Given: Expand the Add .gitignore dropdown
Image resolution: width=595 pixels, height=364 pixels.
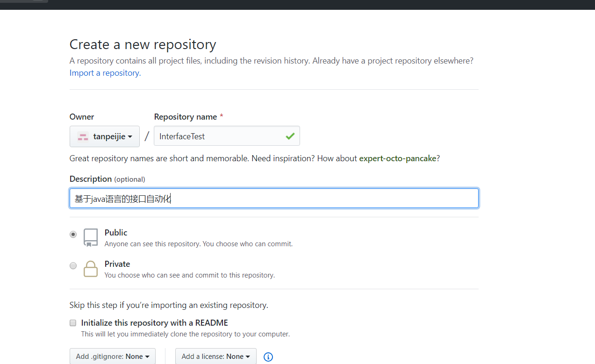Looking at the screenshot, I should (x=112, y=357).
